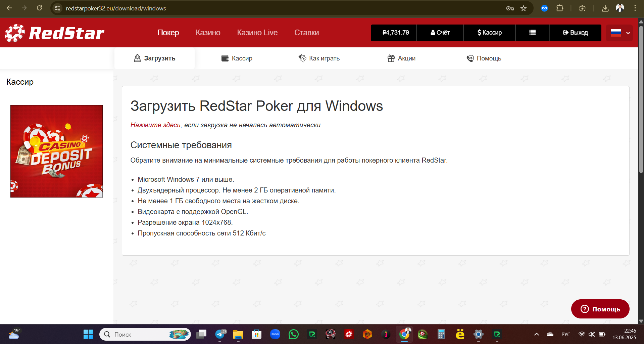Open Task View on the taskbar
The image size is (644, 344).
[x=201, y=334]
